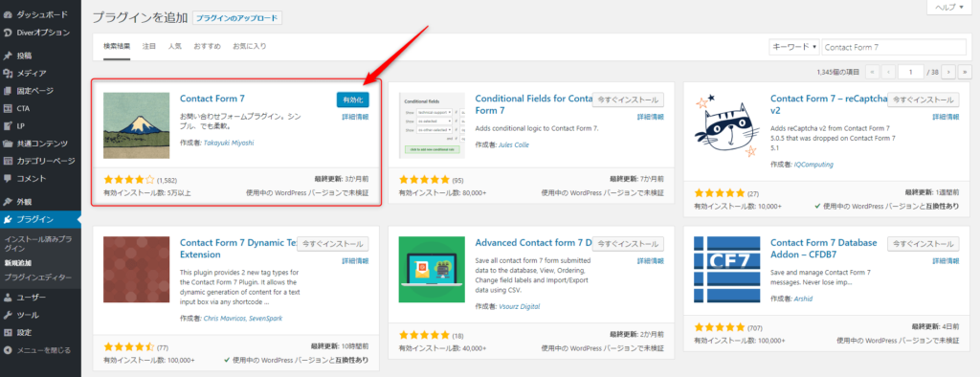Click the 投稿 pushpin icon
Viewport: 980px width, 377px height.
[x=8, y=55]
